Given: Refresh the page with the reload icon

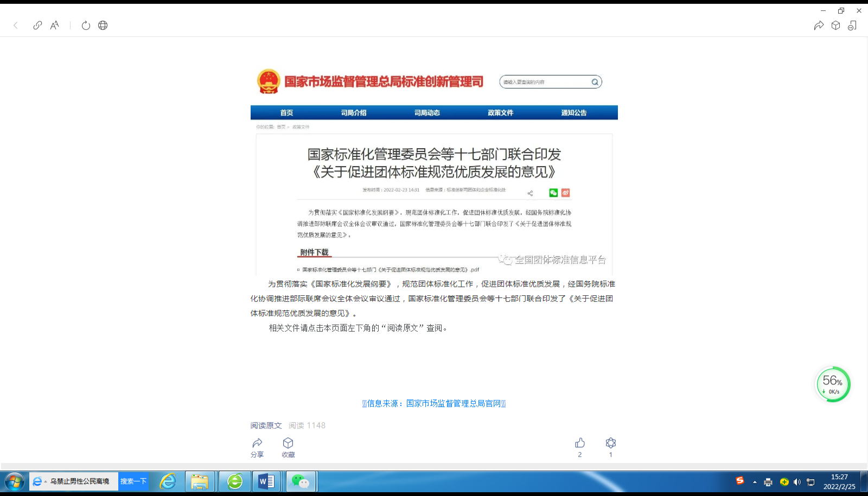Looking at the screenshot, I should 86,25.
